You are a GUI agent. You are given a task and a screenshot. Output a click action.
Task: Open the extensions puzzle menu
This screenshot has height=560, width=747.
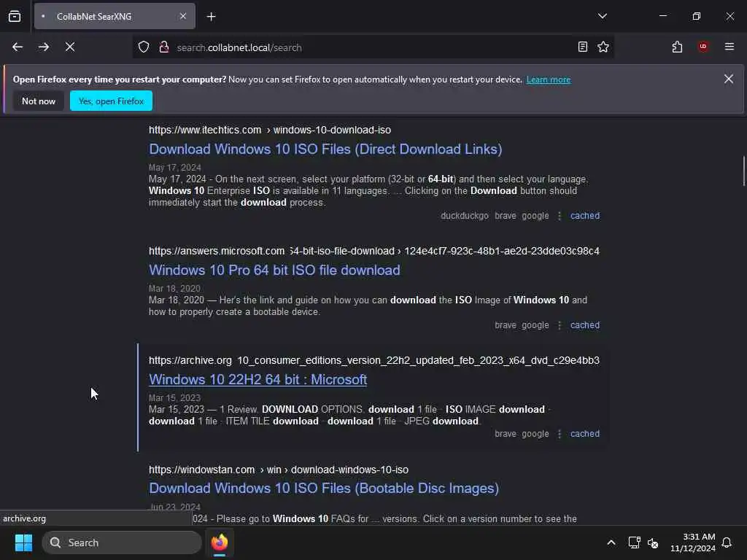[677, 47]
